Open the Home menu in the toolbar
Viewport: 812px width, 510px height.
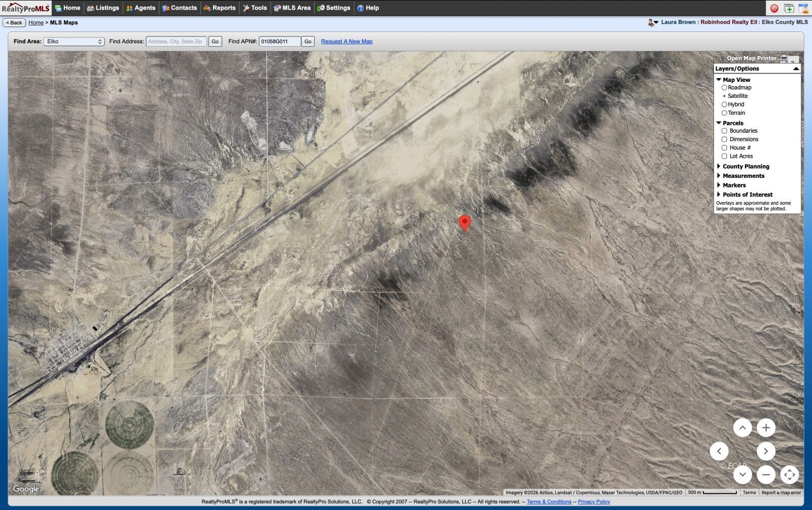pos(68,8)
